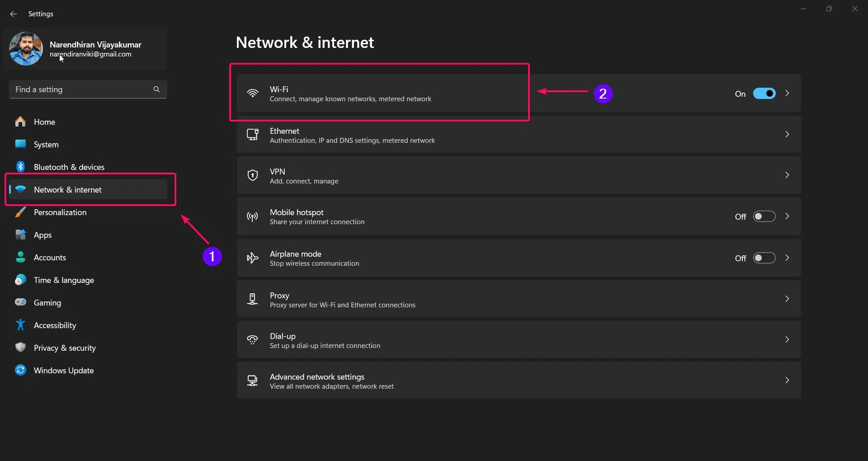Expand Proxy settings chevron

tap(787, 299)
